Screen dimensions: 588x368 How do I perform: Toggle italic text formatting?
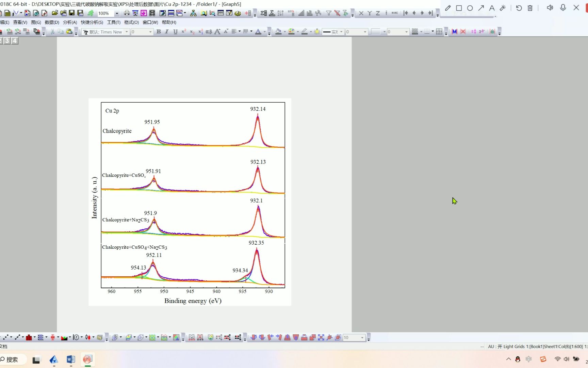(x=167, y=32)
